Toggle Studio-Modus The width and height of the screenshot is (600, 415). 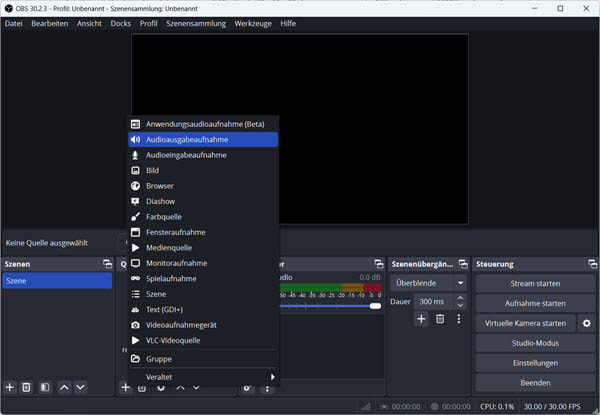tap(534, 343)
